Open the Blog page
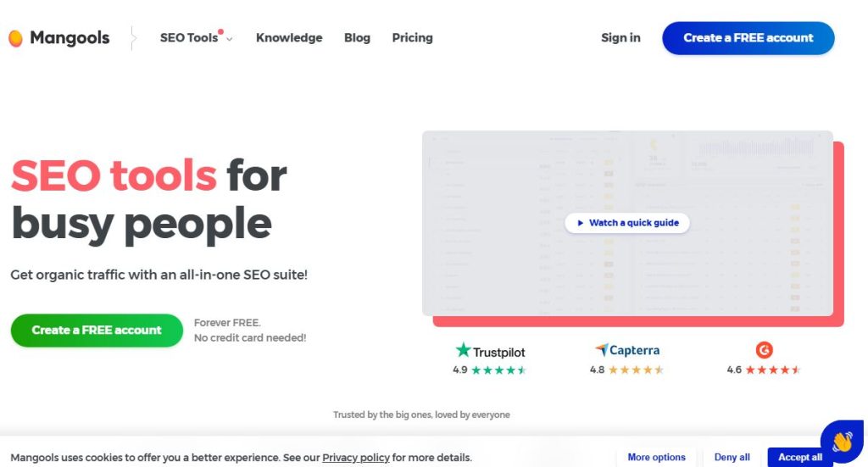The width and height of the screenshot is (868, 467). pos(357,38)
